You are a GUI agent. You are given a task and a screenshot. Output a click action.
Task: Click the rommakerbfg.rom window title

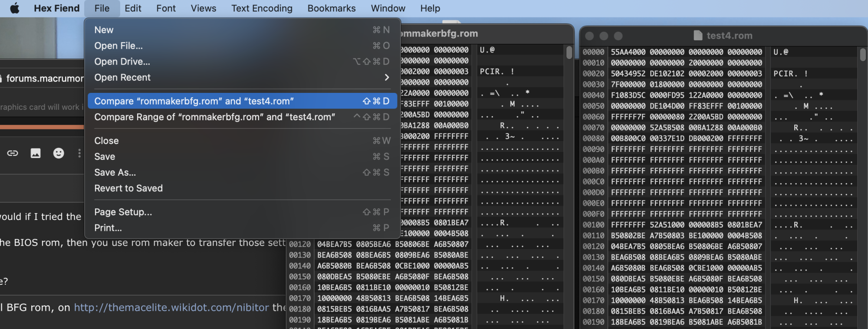[439, 33]
